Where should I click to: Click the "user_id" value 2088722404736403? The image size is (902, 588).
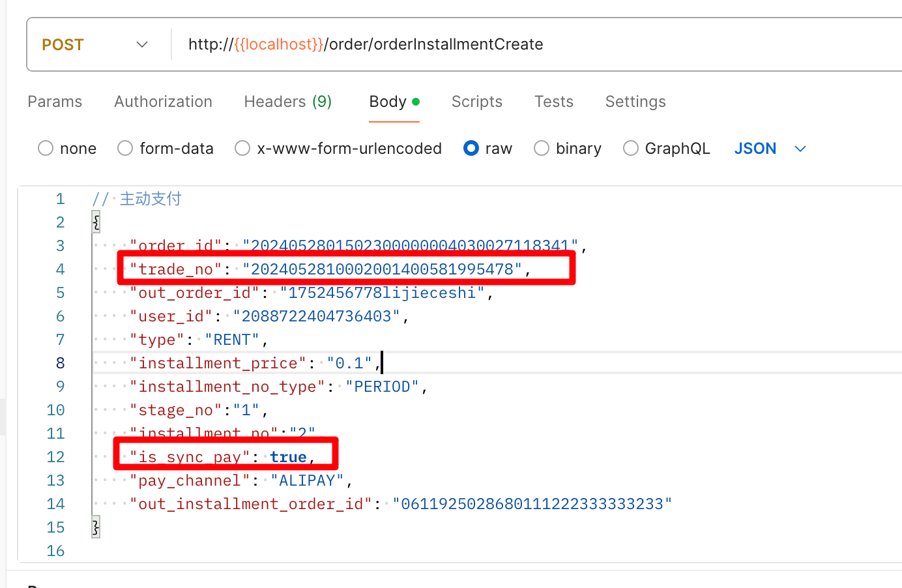coord(316,316)
